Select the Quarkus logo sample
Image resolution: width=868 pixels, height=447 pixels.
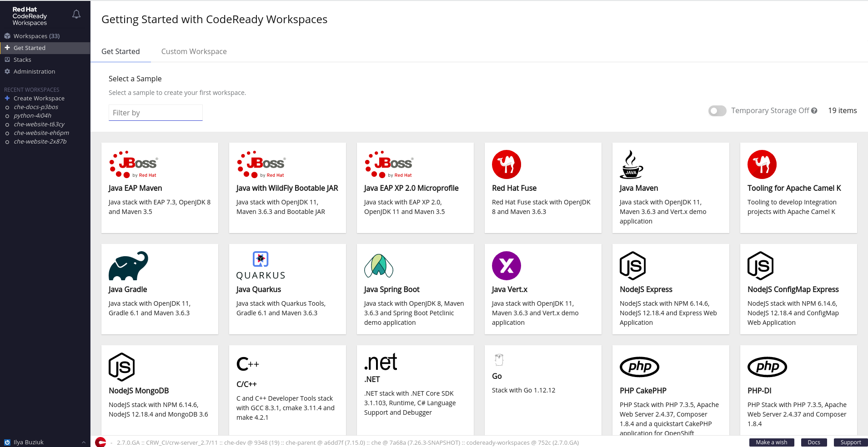point(261,266)
